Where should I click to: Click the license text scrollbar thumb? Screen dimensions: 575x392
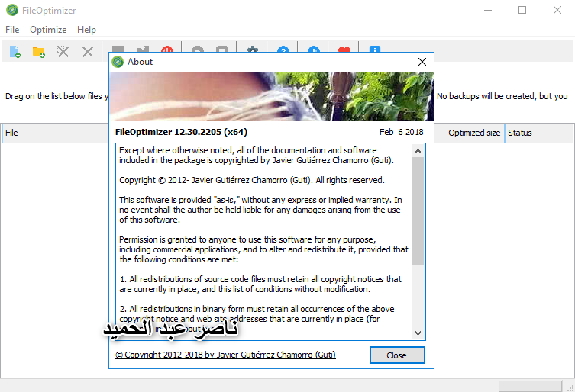[x=418, y=211]
